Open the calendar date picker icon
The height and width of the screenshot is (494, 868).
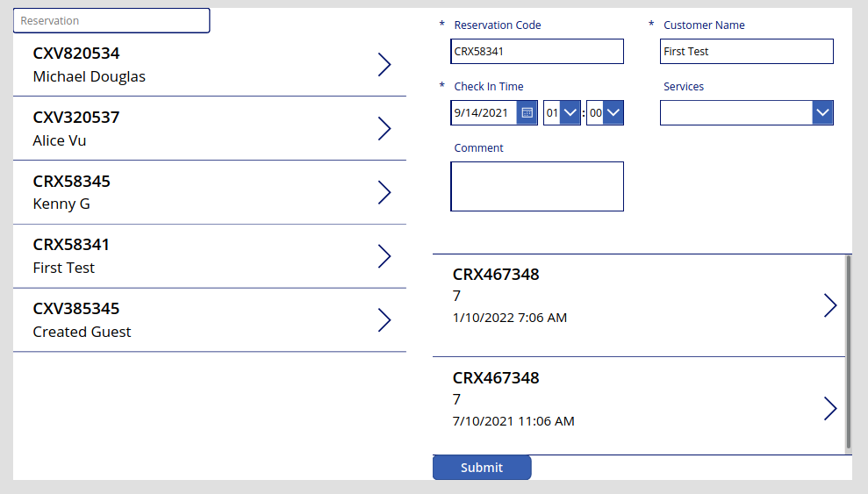tap(527, 113)
